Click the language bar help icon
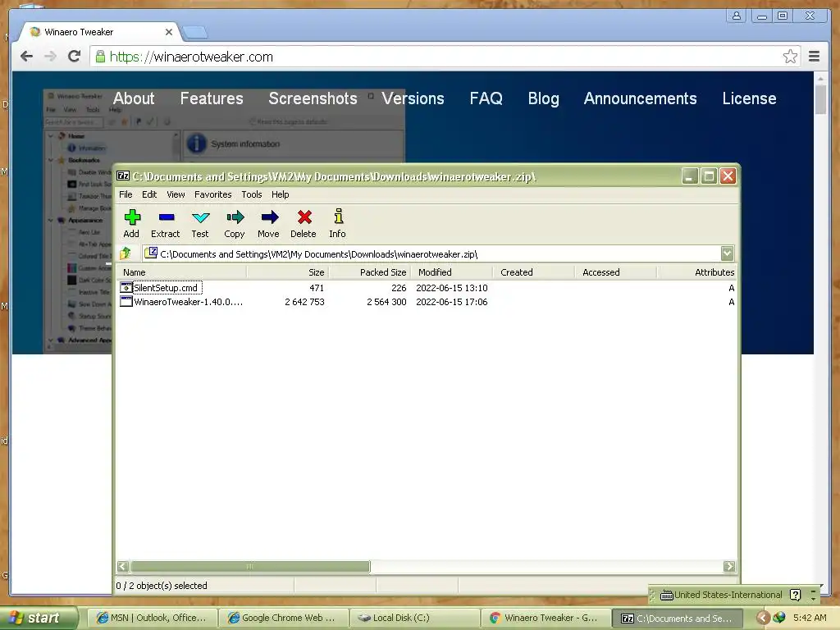The height and width of the screenshot is (630, 840). [x=796, y=595]
